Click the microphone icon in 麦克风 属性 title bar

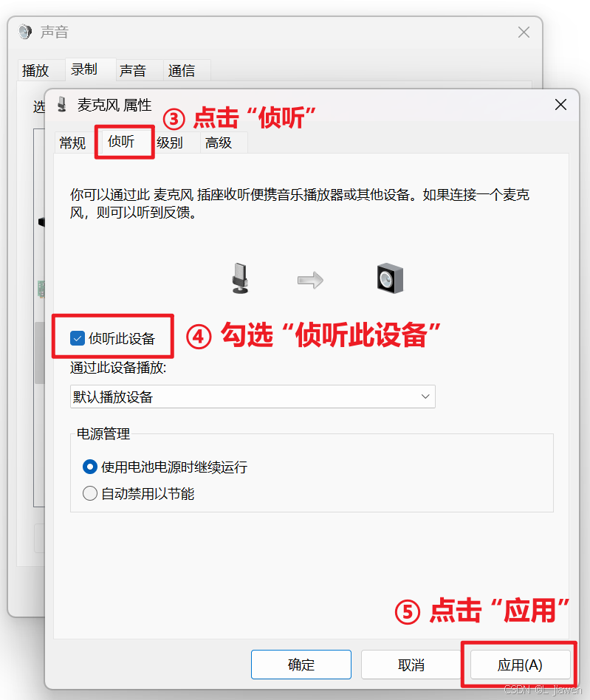click(x=62, y=104)
